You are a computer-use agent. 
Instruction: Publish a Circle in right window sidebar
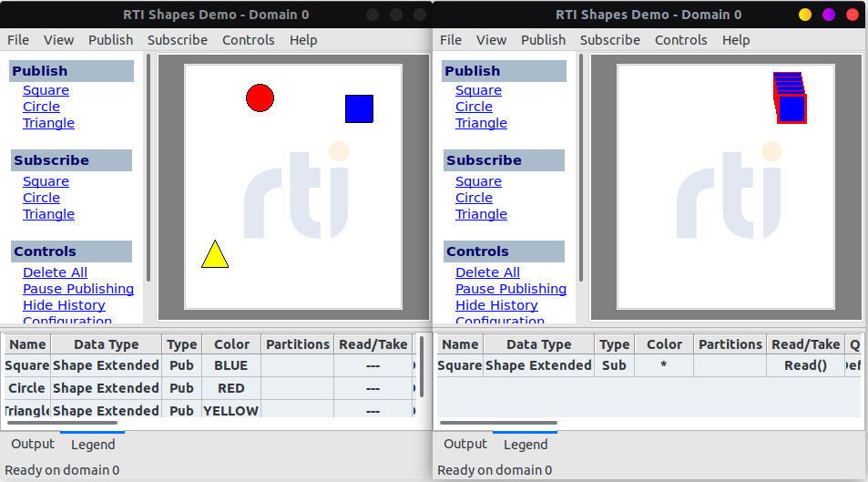coord(474,107)
